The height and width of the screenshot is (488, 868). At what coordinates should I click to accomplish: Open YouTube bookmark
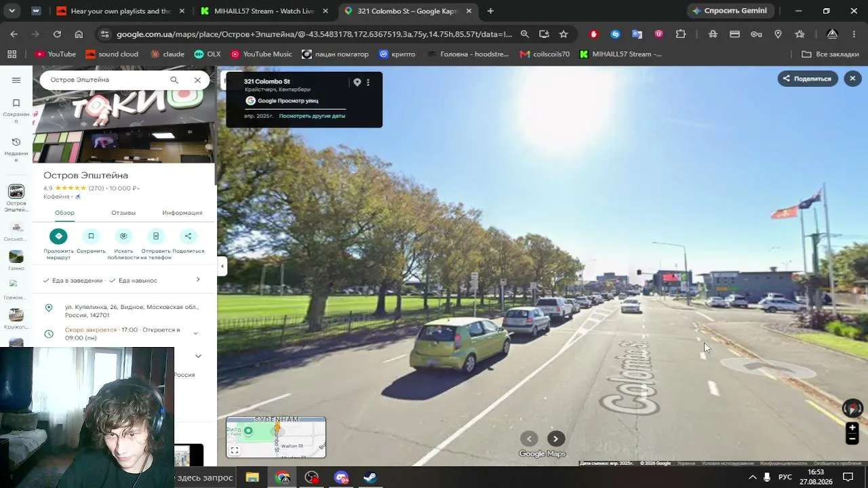tap(55, 54)
